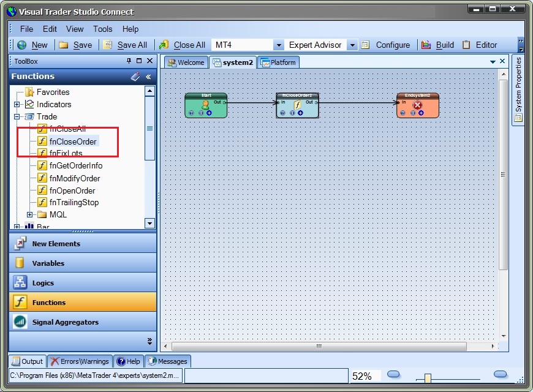Switch to the Welcome tab
The image size is (533, 392).
point(186,62)
